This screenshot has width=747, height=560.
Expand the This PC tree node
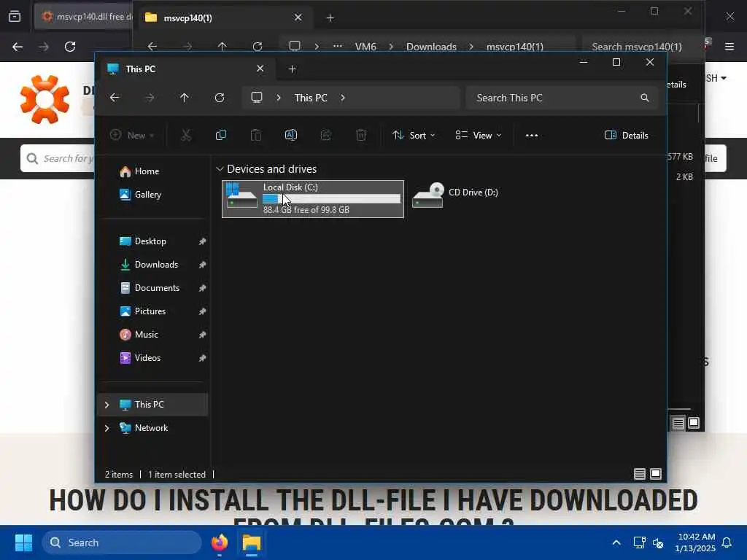pyautogui.click(x=107, y=404)
